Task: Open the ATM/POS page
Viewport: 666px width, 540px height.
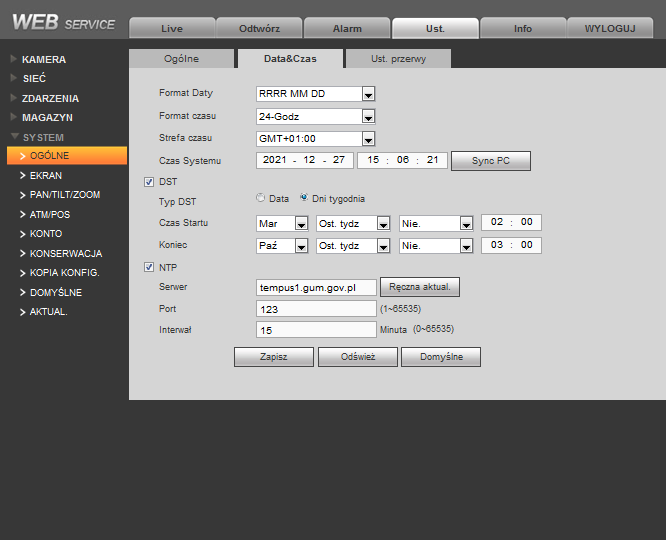Action: [x=50, y=215]
